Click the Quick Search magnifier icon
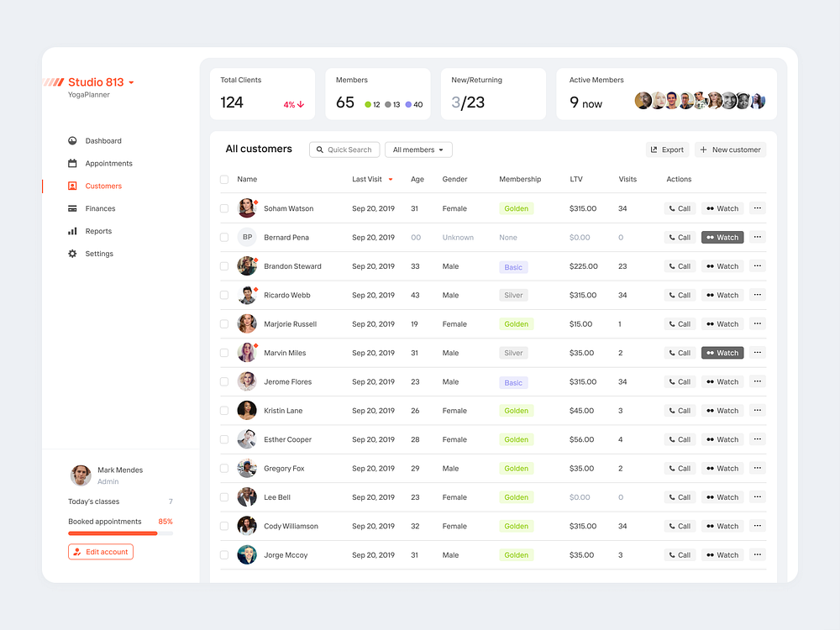The height and width of the screenshot is (630, 840). tap(320, 150)
